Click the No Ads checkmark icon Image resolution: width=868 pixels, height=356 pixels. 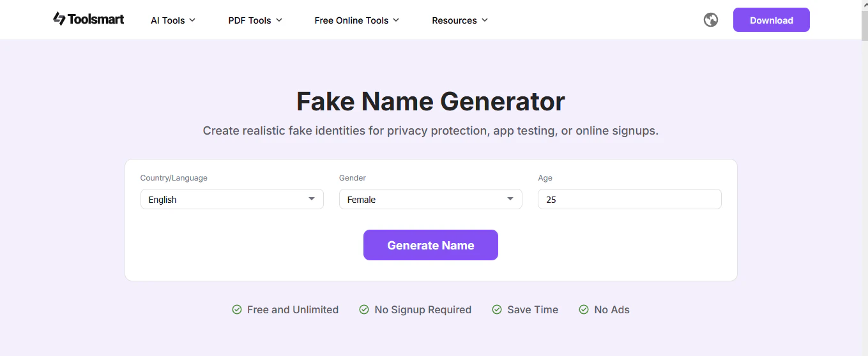pyautogui.click(x=584, y=309)
